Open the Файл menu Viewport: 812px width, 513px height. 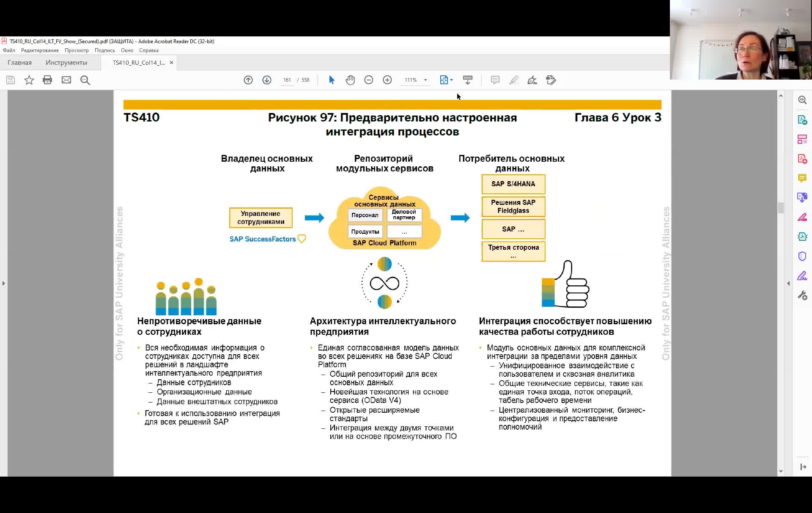9,50
